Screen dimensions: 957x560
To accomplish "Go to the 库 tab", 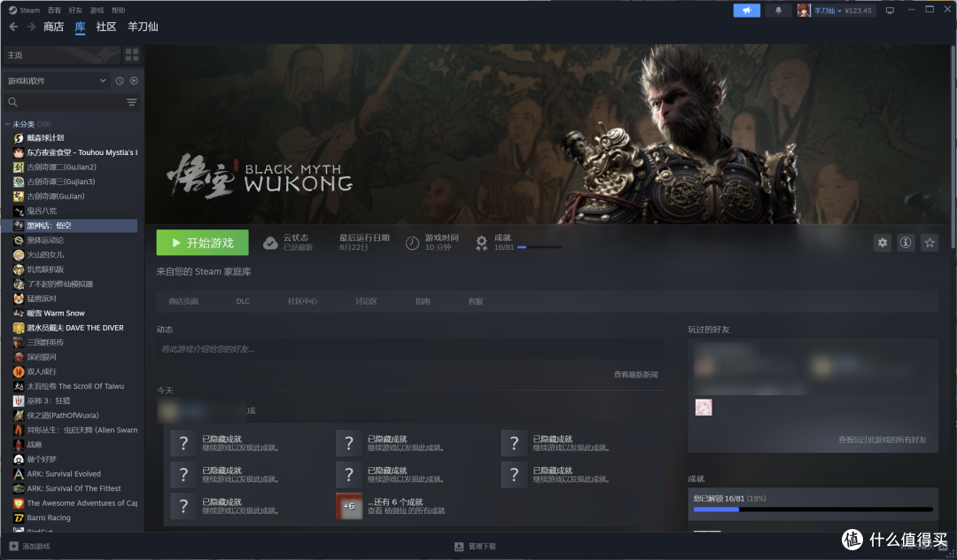I will (80, 27).
